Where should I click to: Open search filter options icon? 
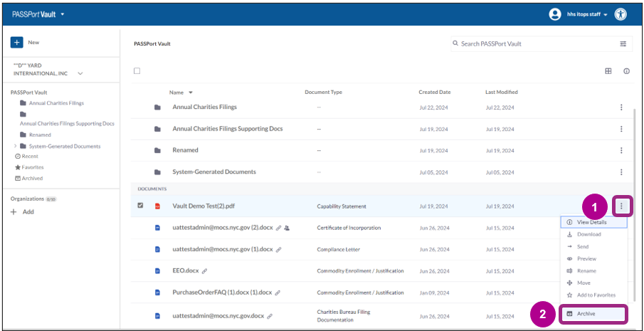click(x=623, y=43)
